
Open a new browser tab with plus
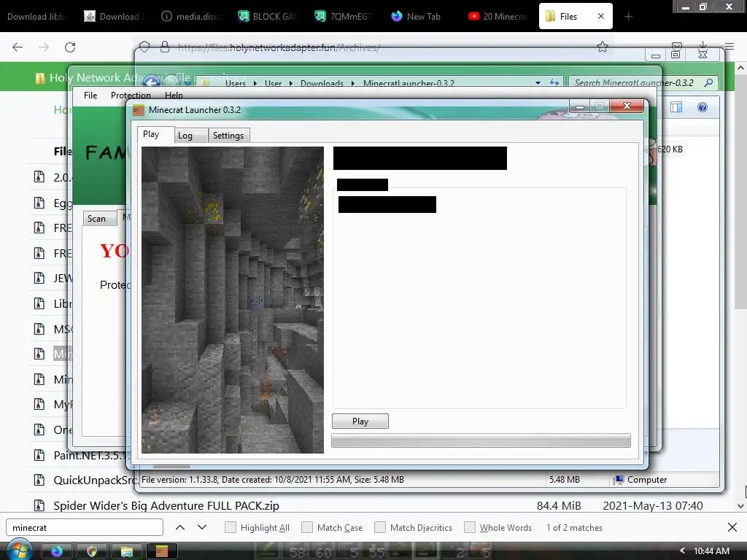(628, 17)
